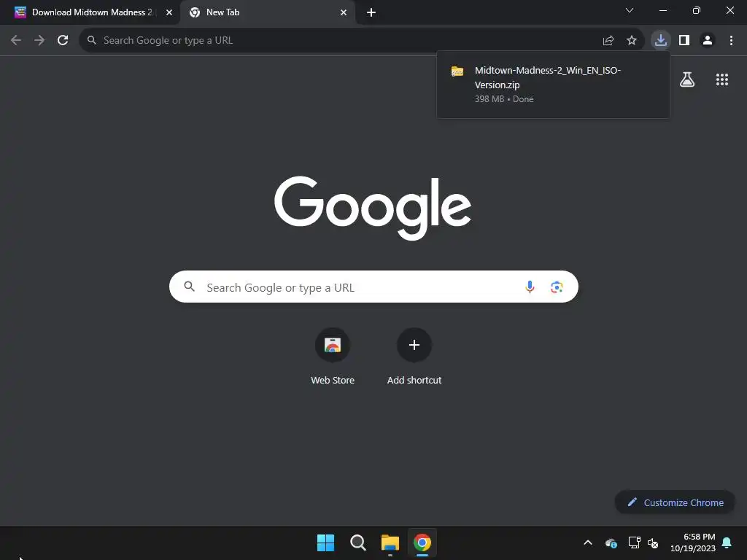Open the Google apps grid
This screenshot has height=560, width=747.
point(722,79)
